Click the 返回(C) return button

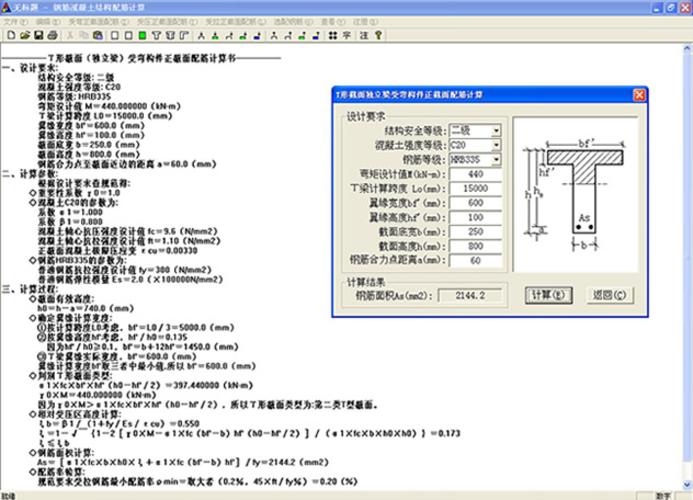[x=609, y=295]
